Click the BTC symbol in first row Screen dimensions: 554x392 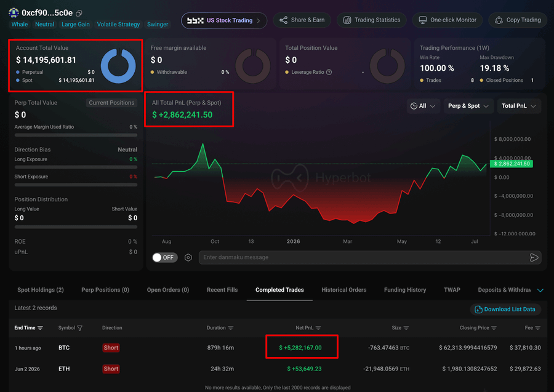(x=64, y=348)
